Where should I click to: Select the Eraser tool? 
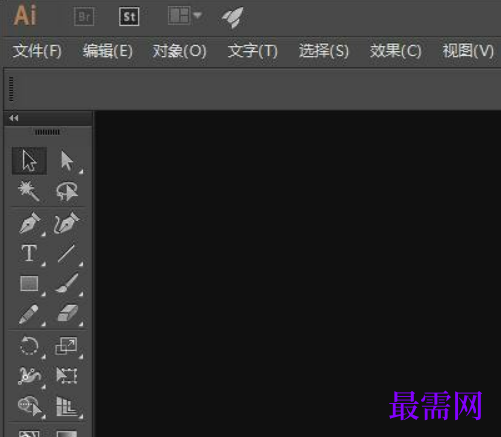[68, 314]
